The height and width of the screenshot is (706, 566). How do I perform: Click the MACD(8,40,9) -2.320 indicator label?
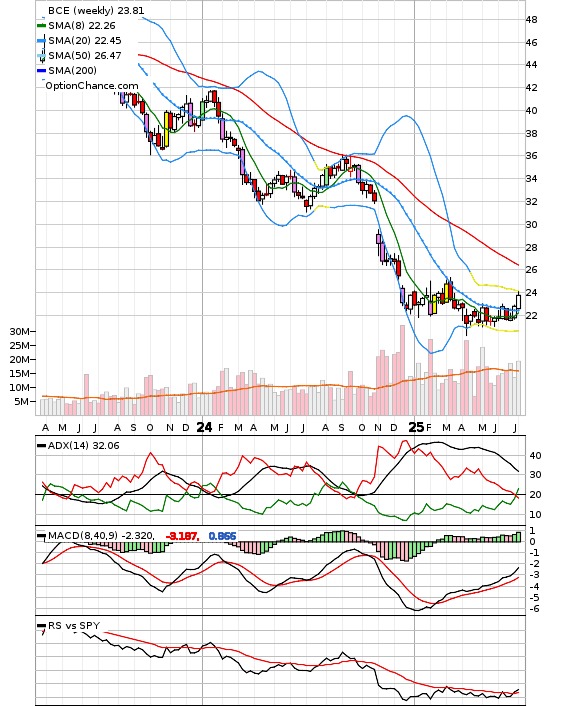pyautogui.click(x=101, y=536)
